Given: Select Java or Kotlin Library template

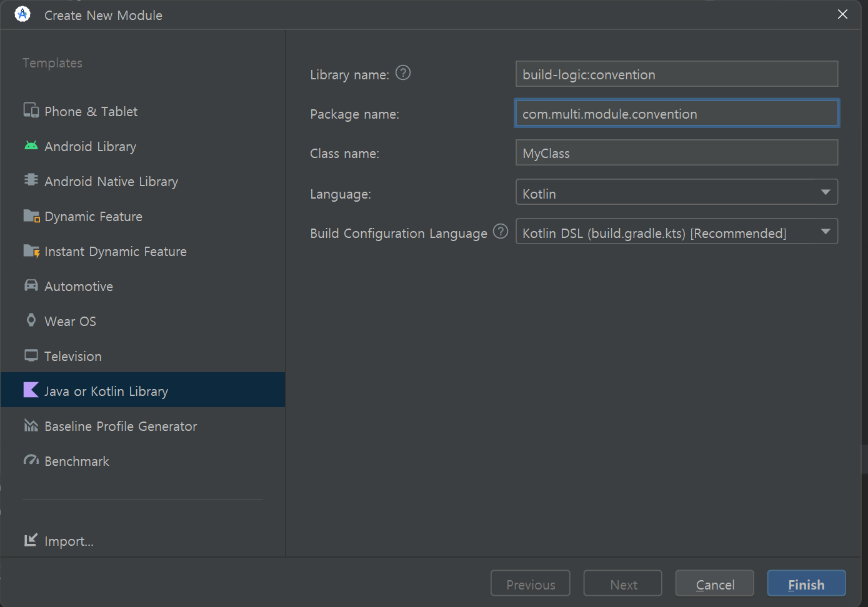Looking at the screenshot, I should pos(143,390).
